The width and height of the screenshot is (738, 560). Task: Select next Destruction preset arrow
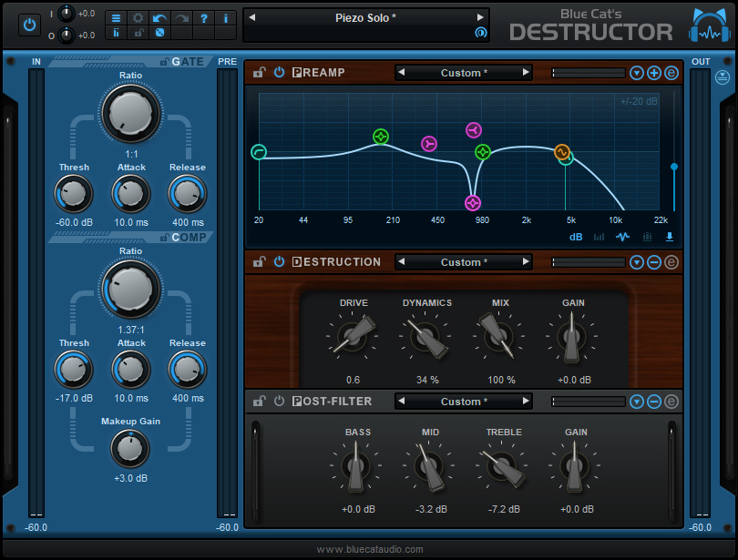coord(526,261)
